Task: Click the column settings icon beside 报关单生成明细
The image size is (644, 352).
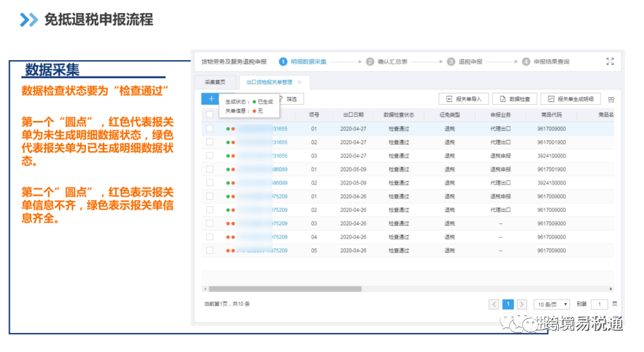Action: tap(611, 99)
